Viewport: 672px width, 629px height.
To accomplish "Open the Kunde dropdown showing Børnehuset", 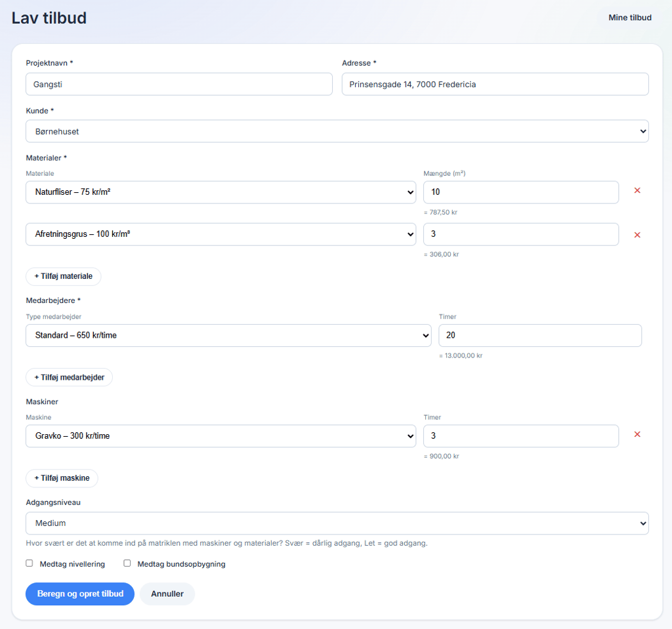I will pyautogui.click(x=337, y=131).
